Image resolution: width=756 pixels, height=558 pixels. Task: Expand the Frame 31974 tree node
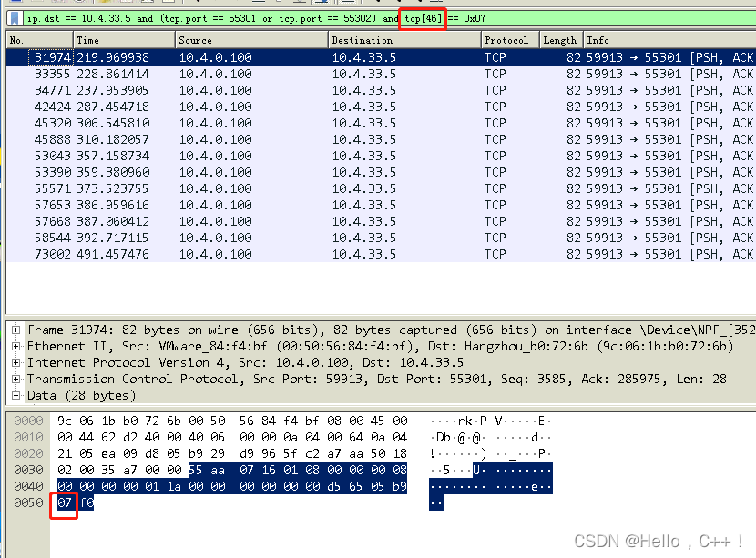pyautogui.click(x=15, y=330)
